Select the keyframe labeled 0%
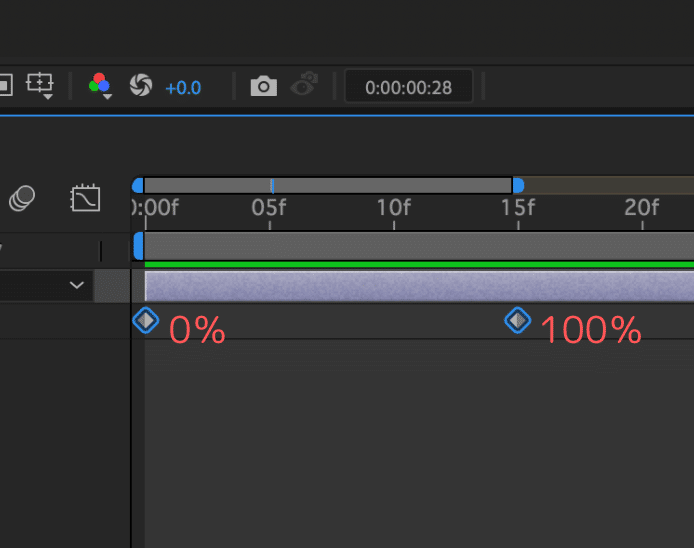 click(x=146, y=320)
